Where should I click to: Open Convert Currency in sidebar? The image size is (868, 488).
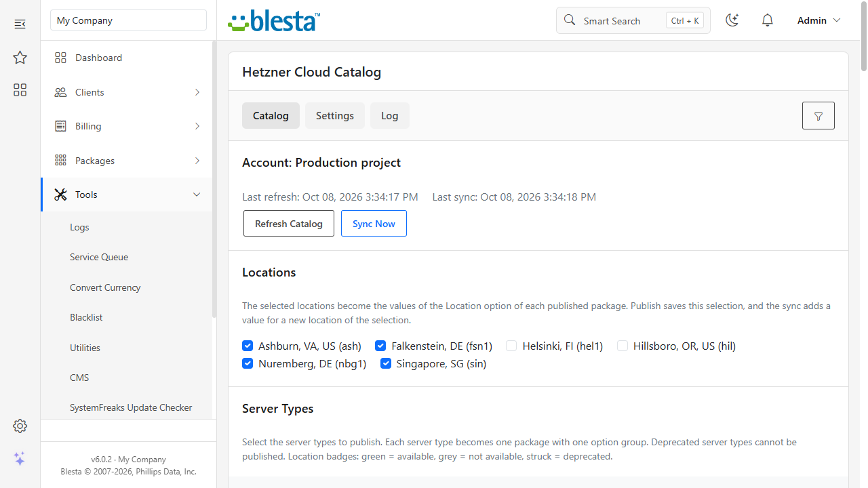coord(105,287)
